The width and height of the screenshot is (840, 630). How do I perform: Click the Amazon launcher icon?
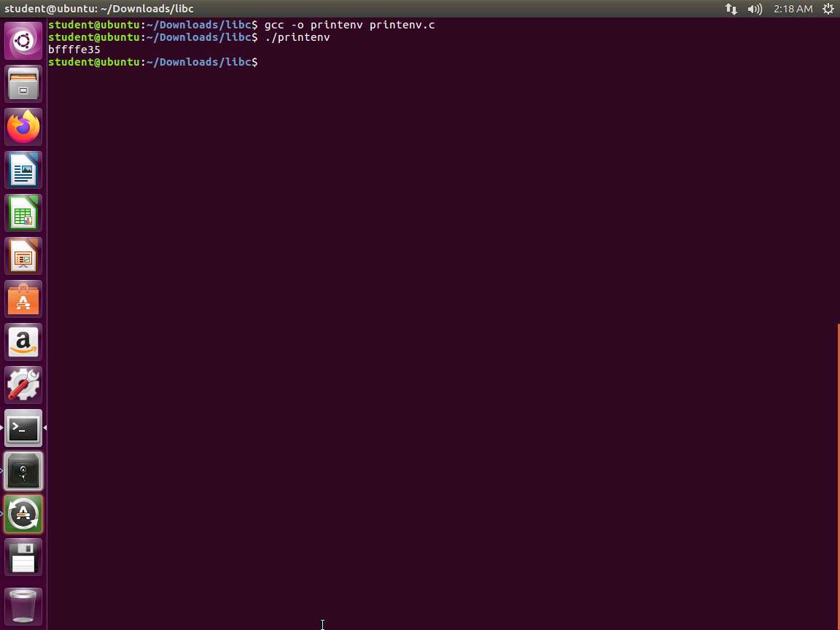tap(23, 342)
